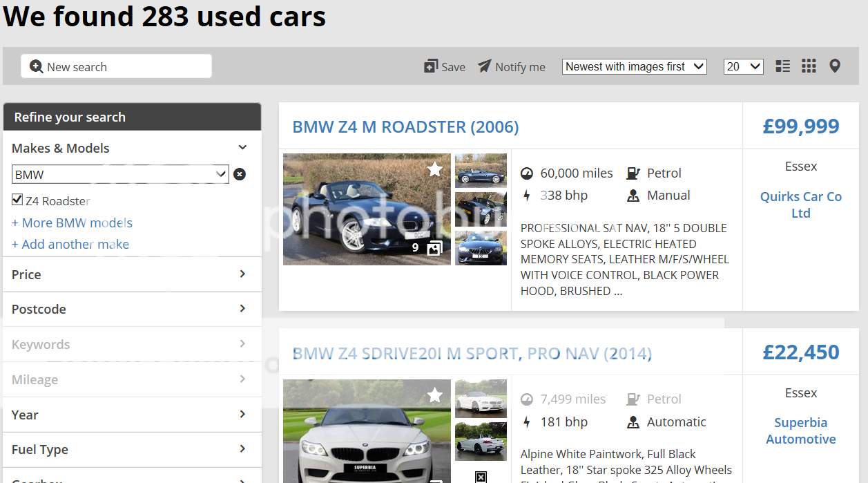The width and height of the screenshot is (868, 483).
Task: Favourite the Z4 M Roadster with the star
Action: [x=434, y=169]
